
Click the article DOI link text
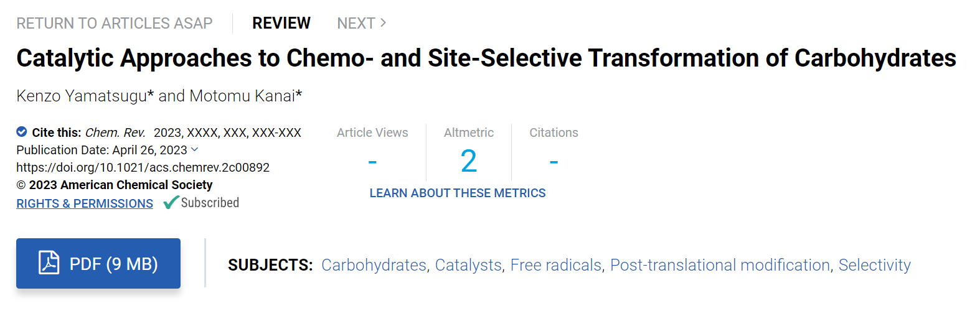point(143,167)
